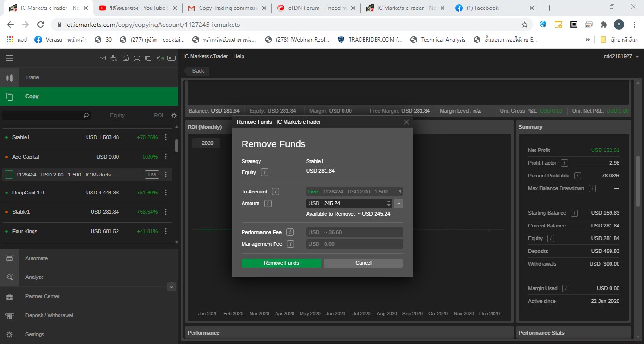
Task: Open the To Account dropdown
Action: coord(354,192)
